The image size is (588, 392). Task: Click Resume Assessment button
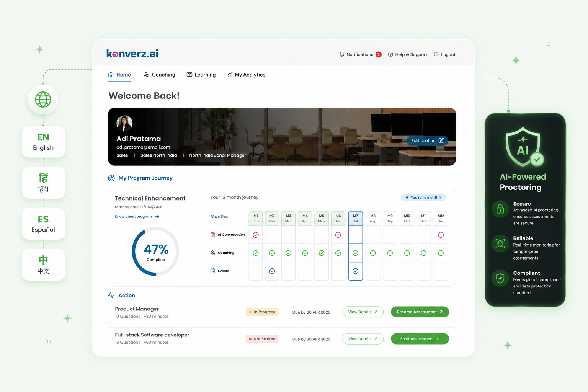coord(420,312)
